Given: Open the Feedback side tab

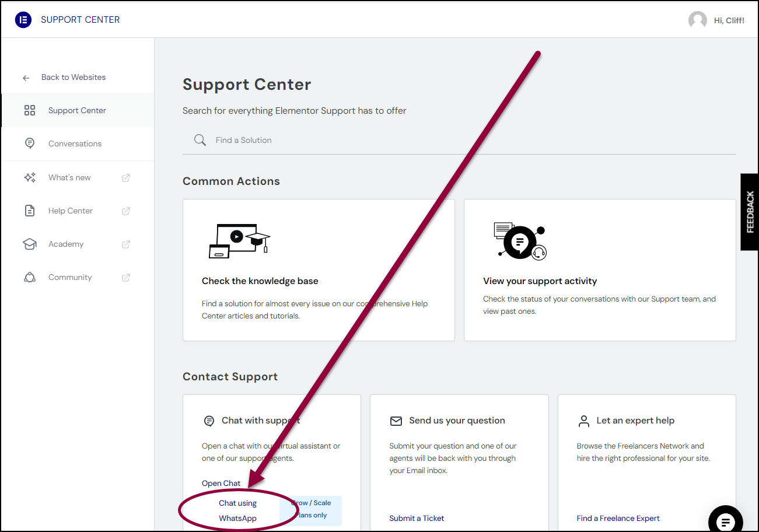Looking at the screenshot, I should 750,212.
